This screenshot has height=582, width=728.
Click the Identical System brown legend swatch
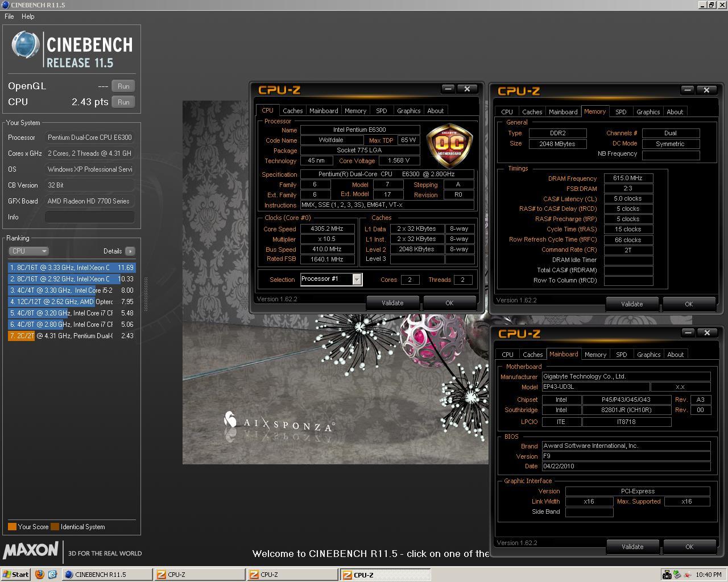(55, 526)
